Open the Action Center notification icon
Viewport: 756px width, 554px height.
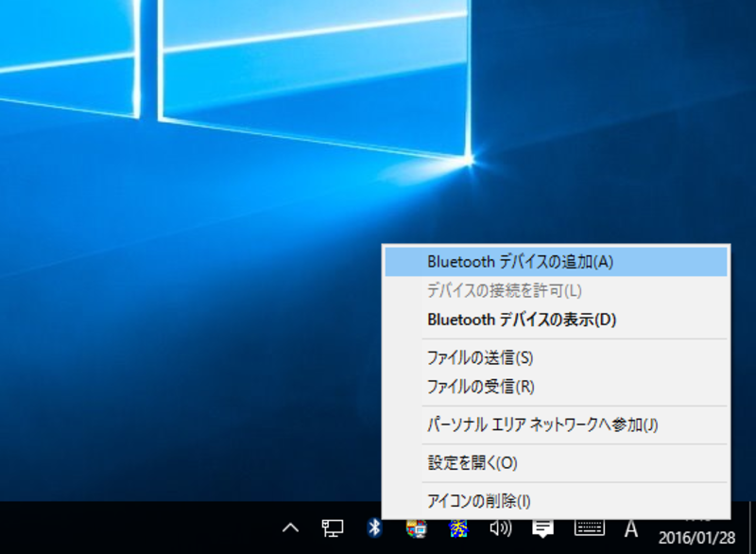coord(542,528)
